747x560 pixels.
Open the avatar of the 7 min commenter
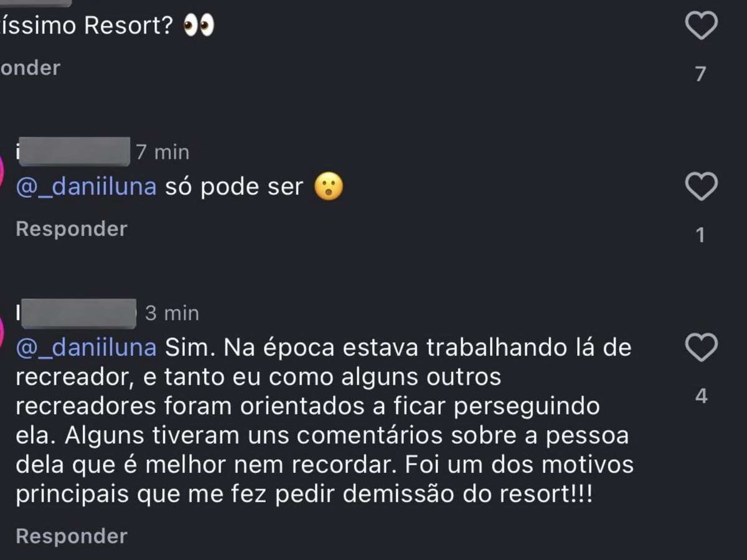pos(2,168)
